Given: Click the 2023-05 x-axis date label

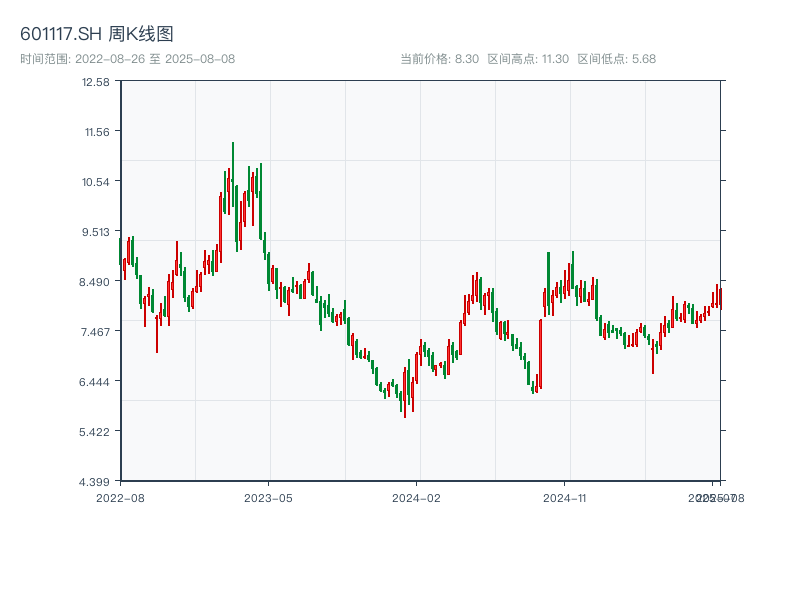Looking at the screenshot, I should click(268, 497).
